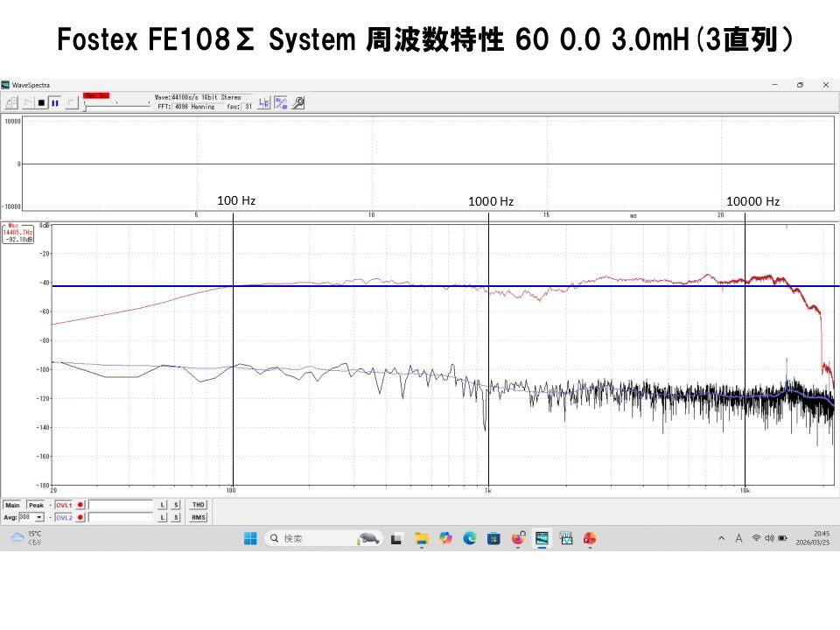
Task: Click the S save button for OVL2
Action: 176,517
